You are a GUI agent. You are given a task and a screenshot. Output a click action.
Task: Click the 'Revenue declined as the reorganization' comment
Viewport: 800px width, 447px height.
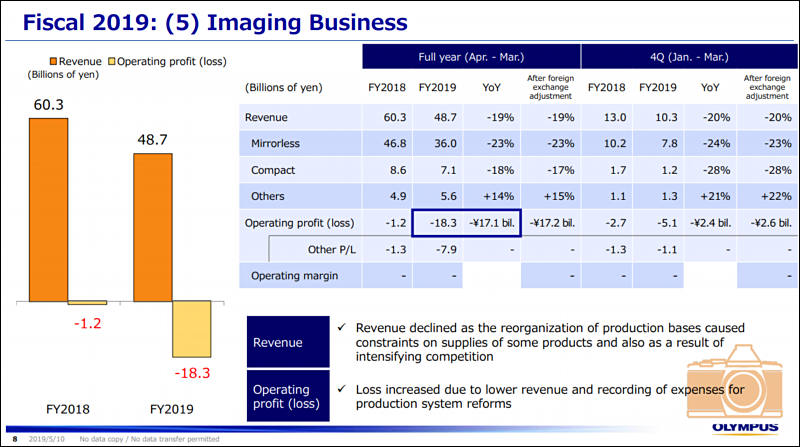pos(550,342)
